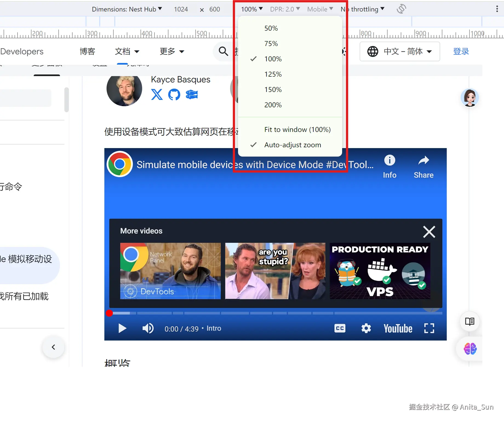The image size is (504, 421).
Task: Click the brain AI assistant floating button
Action: [x=470, y=349]
